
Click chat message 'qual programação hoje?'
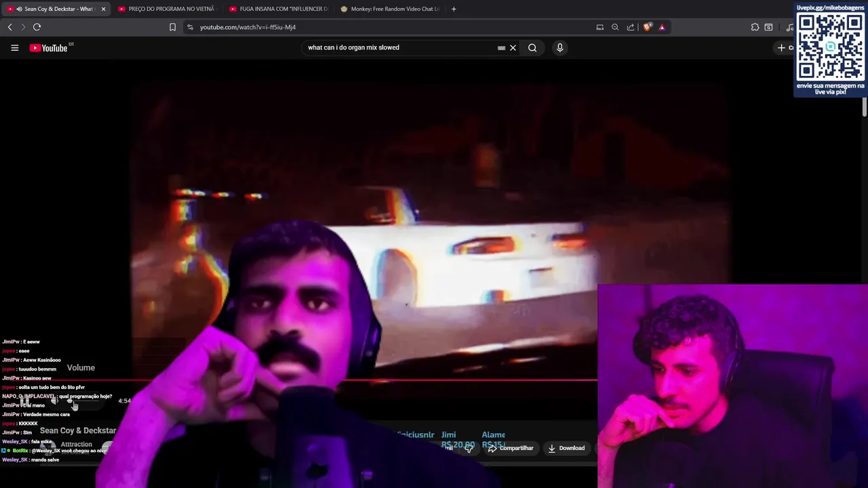85,396
